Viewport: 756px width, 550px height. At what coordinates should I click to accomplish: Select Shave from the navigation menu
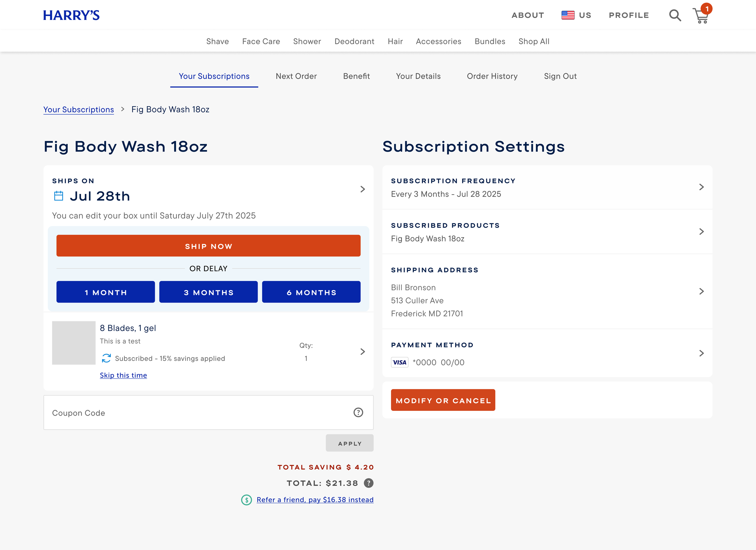(x=217, y=41)
